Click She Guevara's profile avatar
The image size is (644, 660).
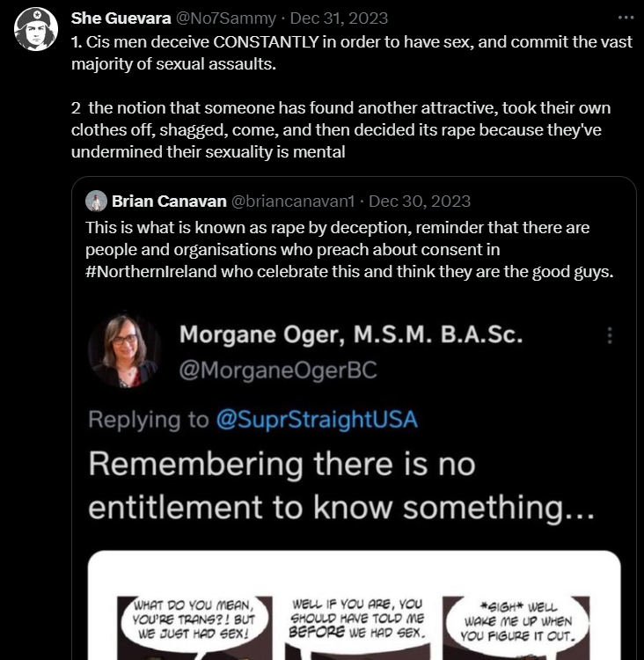click(x=36, y=28)
